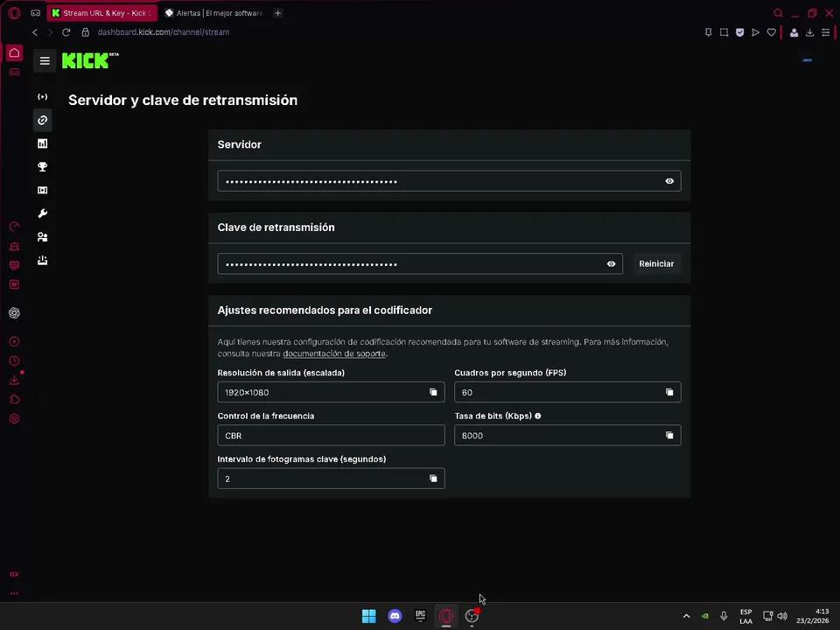This screenshot has height=630, width=840.
Task: Open OBS Studio from the taskbar
Action: pos(472,616)
